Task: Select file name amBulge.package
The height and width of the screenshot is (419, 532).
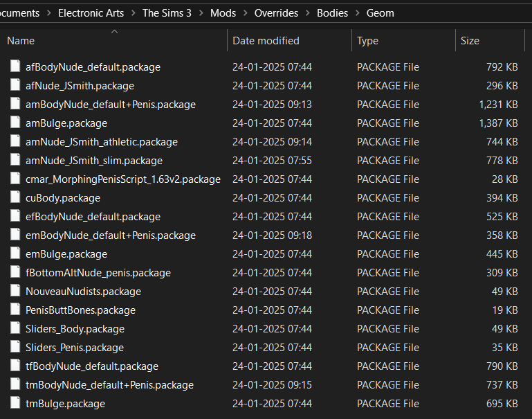Action: click(x=66, y=123)
